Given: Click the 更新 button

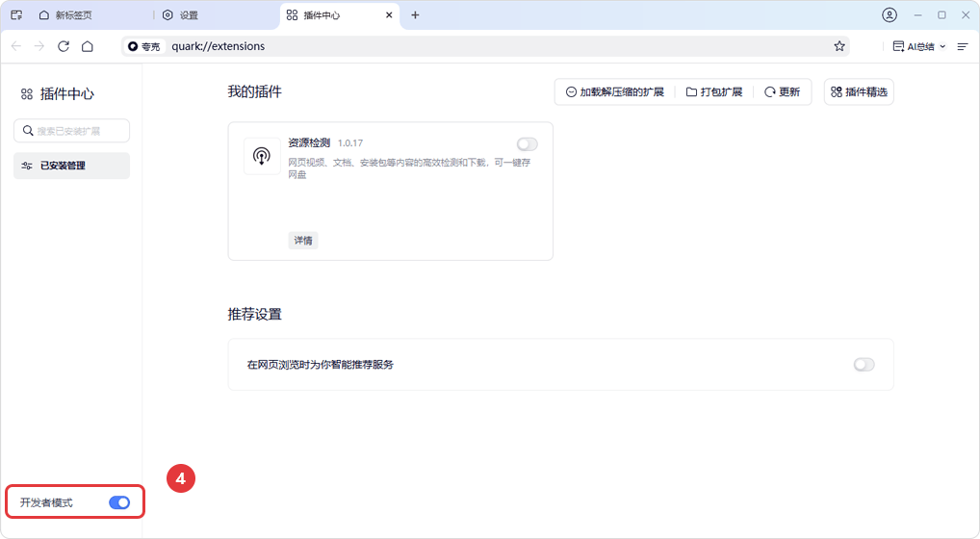Looking at the screenshot, I should [x=782, y=92].
